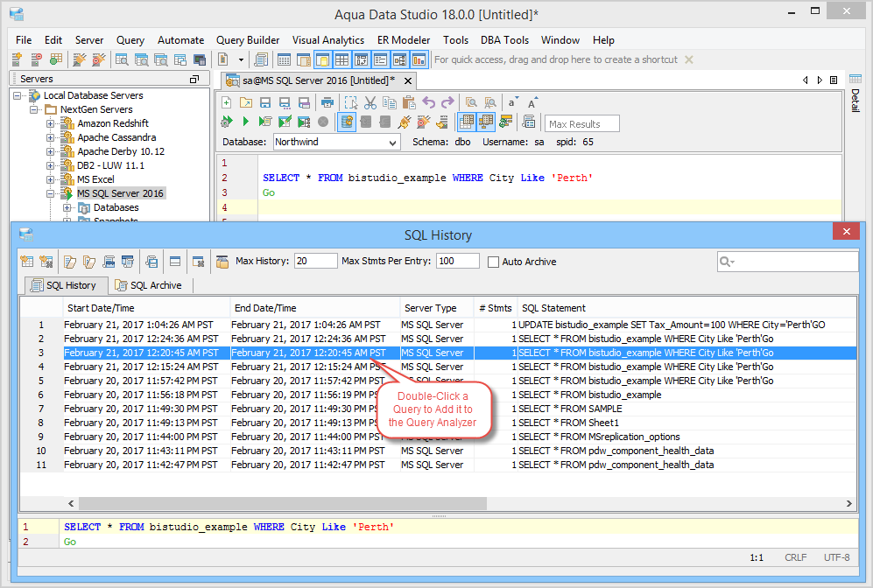The image size is (873, 588).
Task: Click the Paste clipboard icon
Action: (x=409, y=103)
